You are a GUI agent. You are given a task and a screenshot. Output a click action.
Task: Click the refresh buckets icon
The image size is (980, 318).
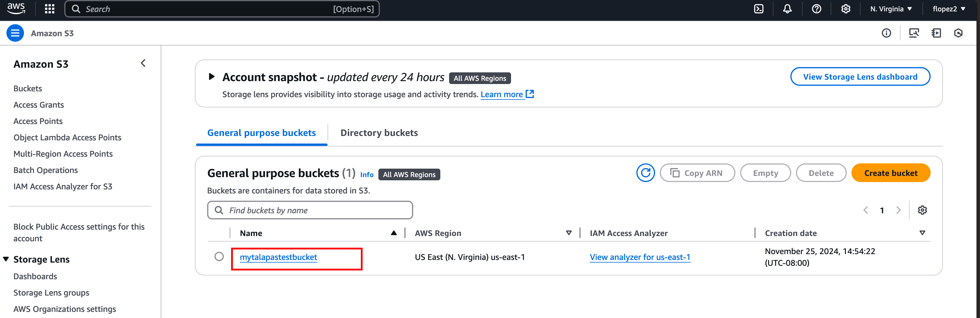tap(646, 173)
